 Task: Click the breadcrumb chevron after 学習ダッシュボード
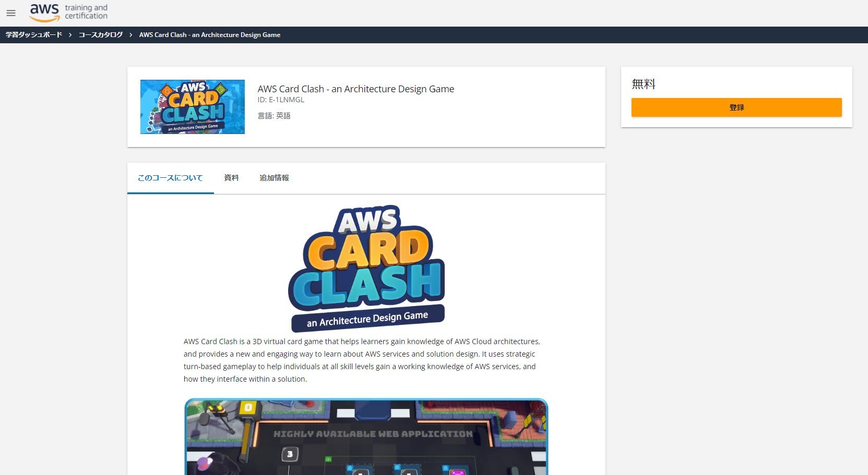[69, 34]
